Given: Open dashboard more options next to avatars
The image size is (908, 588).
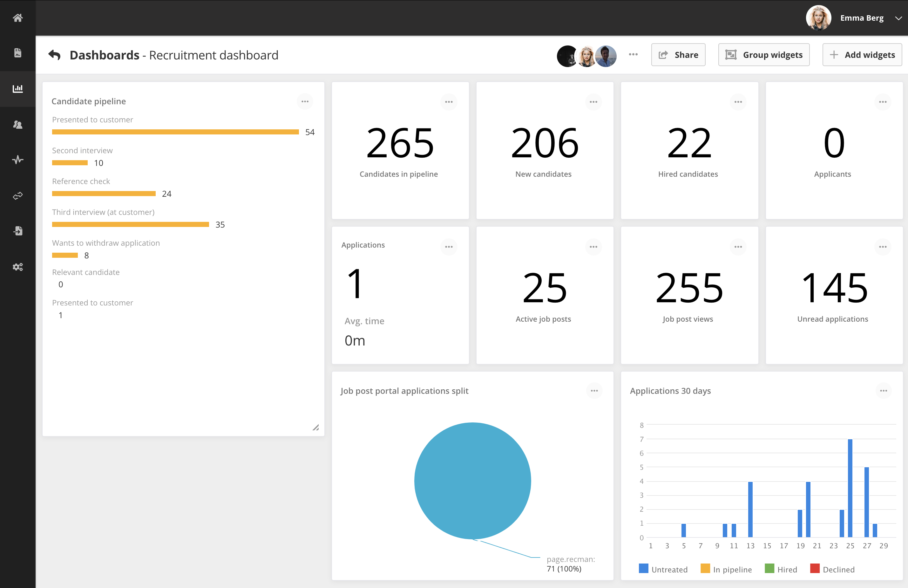Looking at the screenshot, I should click(633, 55).
